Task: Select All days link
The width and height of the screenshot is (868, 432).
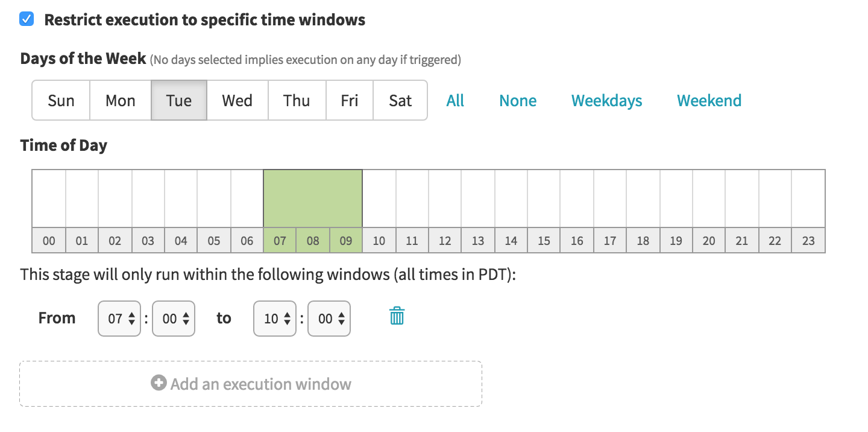Action: pos(455,100)
